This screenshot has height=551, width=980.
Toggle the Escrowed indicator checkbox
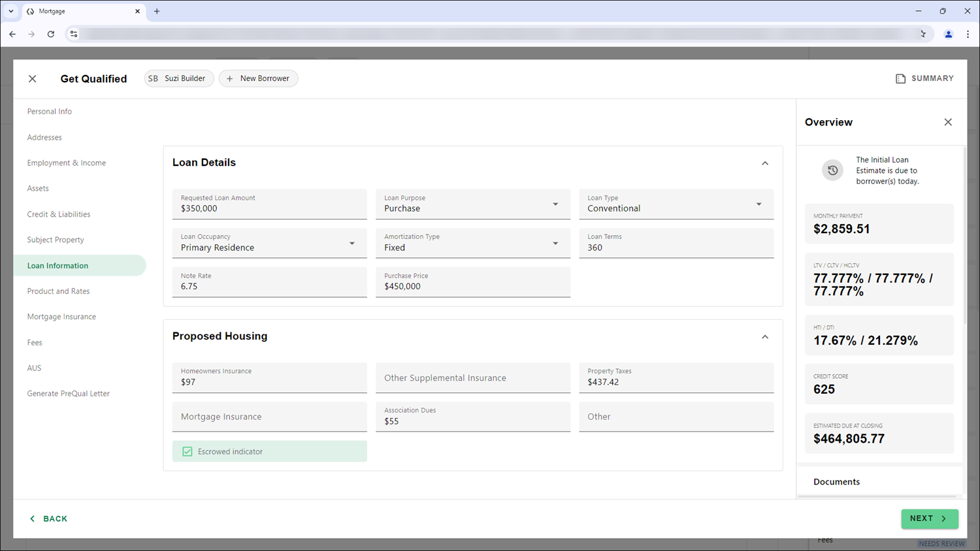coord(188,451)
